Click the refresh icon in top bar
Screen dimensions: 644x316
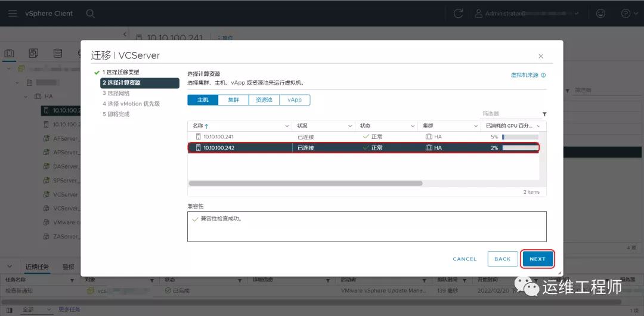tap(458, 13)
